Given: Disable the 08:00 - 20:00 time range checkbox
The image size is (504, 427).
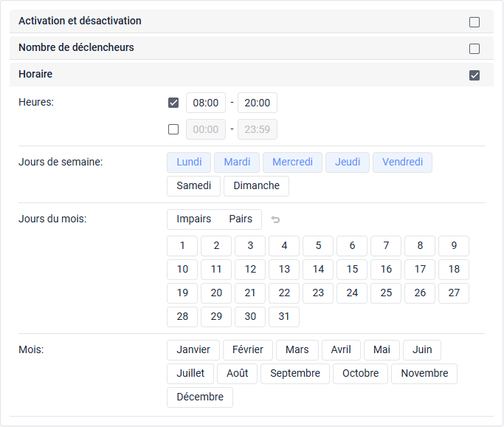Looking at the screenshot, I should click(x=173, y=103).
